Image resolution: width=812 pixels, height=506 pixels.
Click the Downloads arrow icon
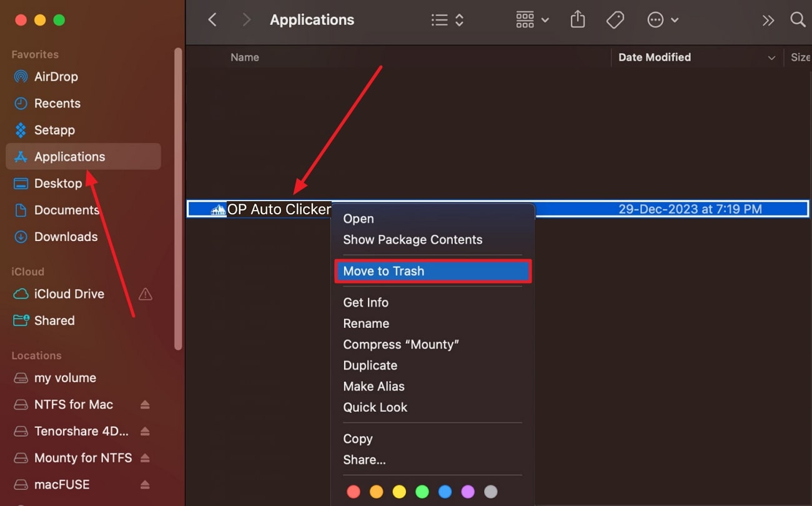click(21, 237)
